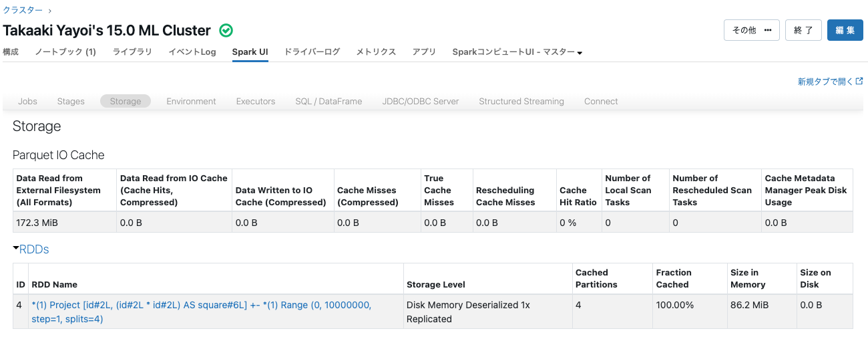The height and width of the screenshot is (337, 868).
Task: Open the Connect sub-tab
Action: click(601, 101)
